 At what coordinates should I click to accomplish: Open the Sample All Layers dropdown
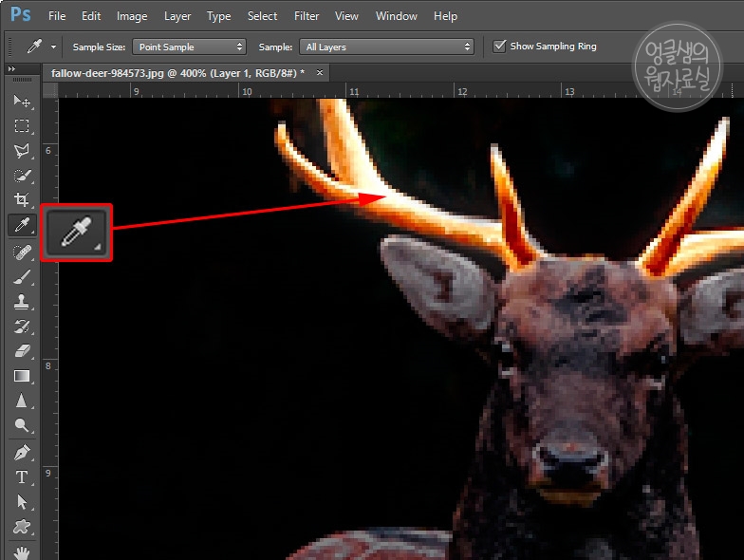387,47
